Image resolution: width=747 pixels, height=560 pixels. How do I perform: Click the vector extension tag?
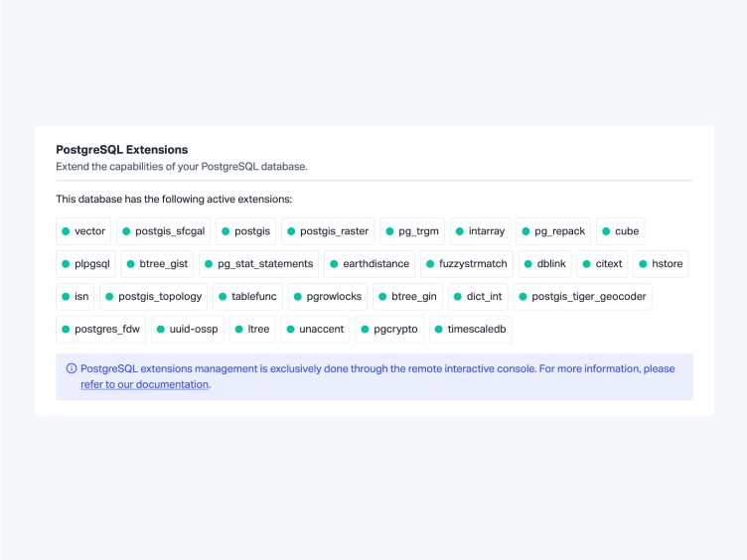[x=82, y=231]
